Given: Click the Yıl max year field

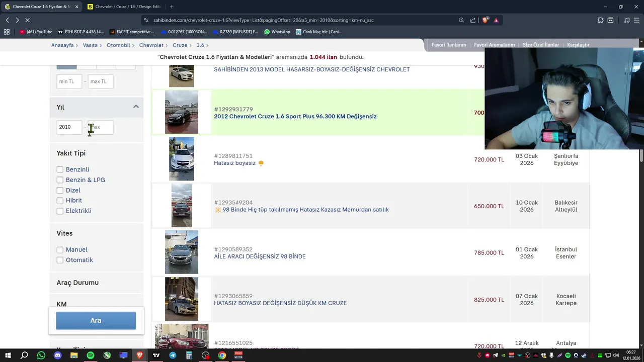Looking at the screenshot, I should [x=101, y=127].
